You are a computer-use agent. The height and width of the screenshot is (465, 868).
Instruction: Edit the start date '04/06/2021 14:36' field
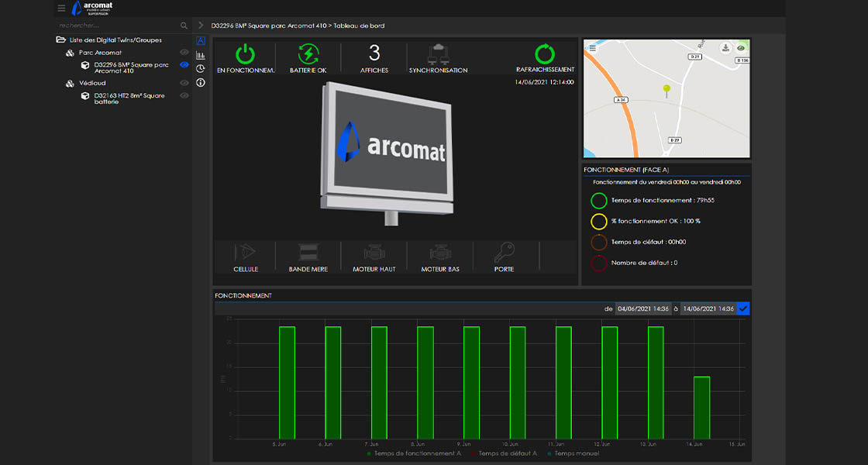coord(643,309)
